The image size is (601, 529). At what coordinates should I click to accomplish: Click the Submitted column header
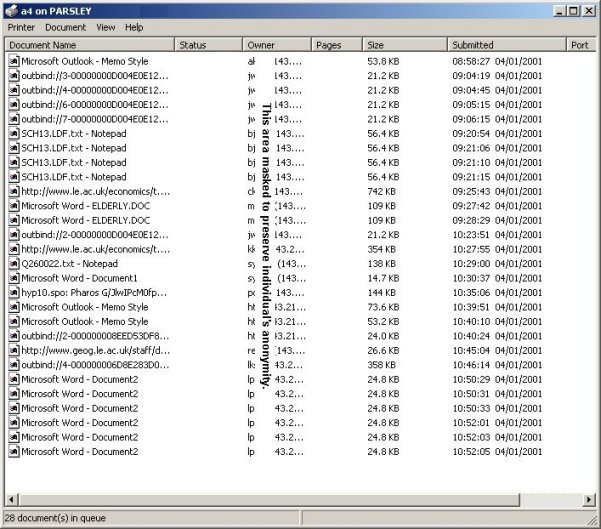507,45
